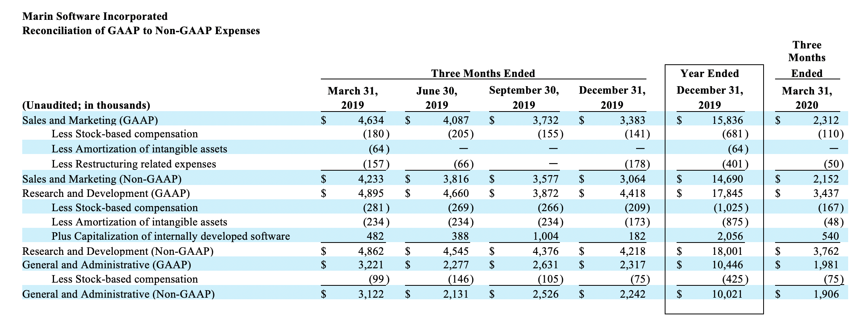Click the G&A Non-GAAP value 1,906
This screenshot has height=335, width=868.
[826, 294]
